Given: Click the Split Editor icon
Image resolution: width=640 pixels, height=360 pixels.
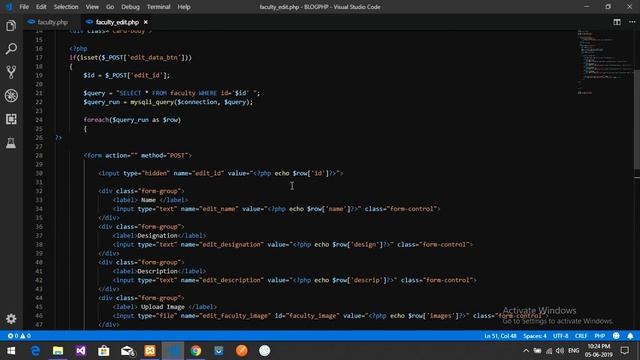Looking at the screenshot, I should 617,22.
